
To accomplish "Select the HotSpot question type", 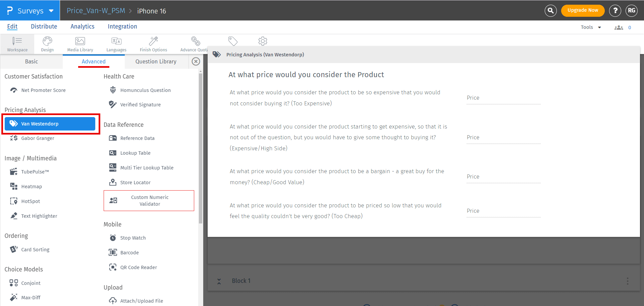I will click(x=30, y=201).
